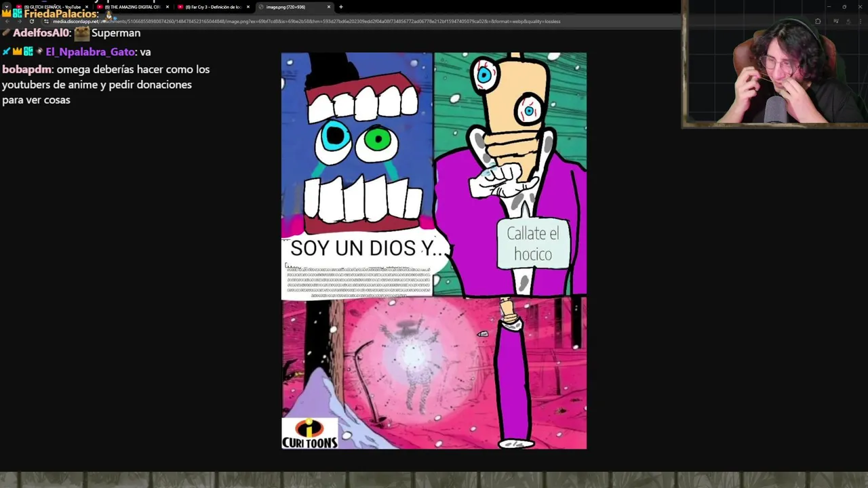Close the browser window
The height and width of the screenshot is (488, 868).
pos(860,7)
